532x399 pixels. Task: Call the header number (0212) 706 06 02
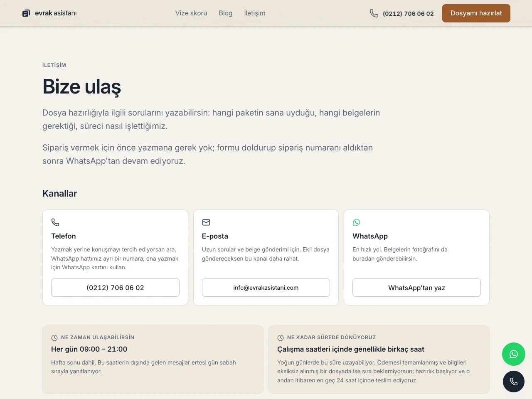click(x=408, y=13)
